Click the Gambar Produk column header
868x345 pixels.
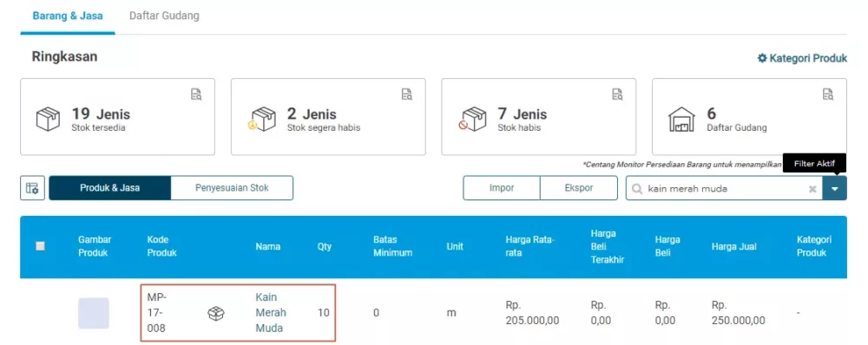(95, 246)
